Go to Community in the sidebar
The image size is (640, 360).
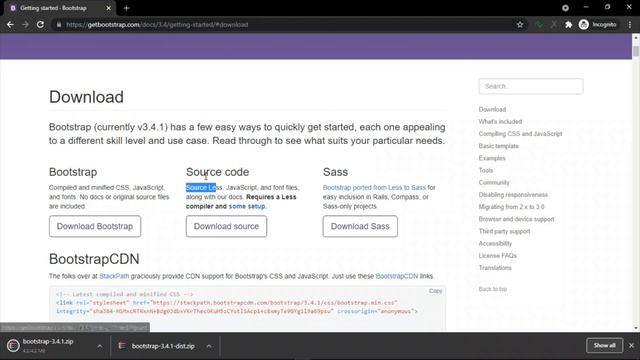494,182
